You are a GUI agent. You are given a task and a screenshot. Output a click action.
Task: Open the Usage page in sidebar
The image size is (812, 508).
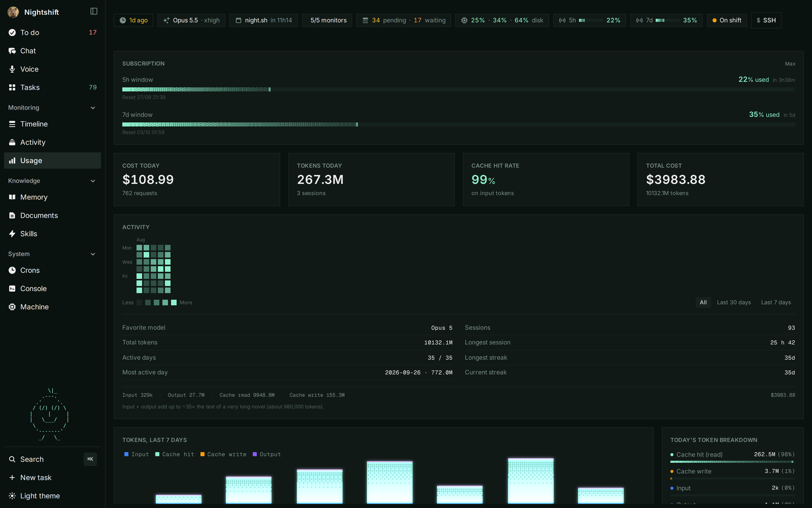click(52, 161)
